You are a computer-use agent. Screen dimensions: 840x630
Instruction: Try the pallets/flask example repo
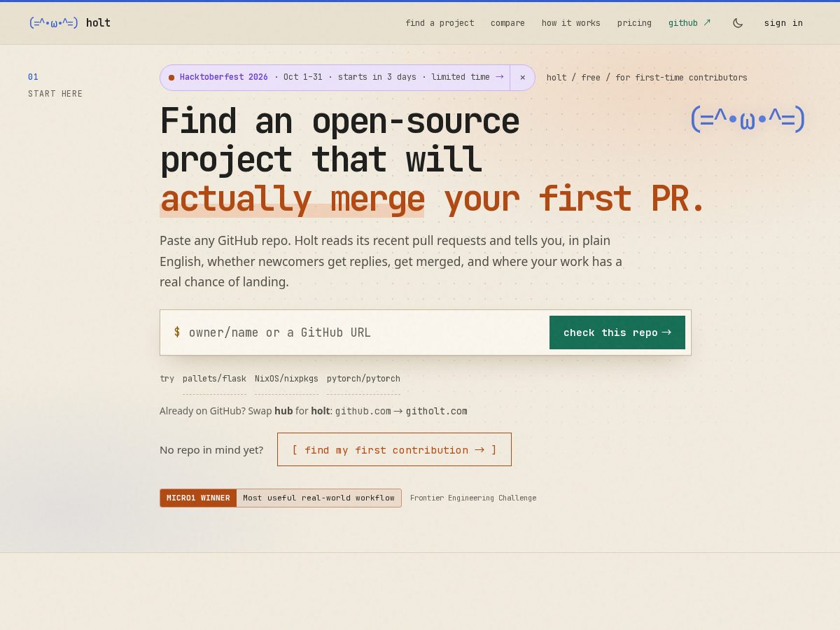pyautogui.click(x=214, y=379)
